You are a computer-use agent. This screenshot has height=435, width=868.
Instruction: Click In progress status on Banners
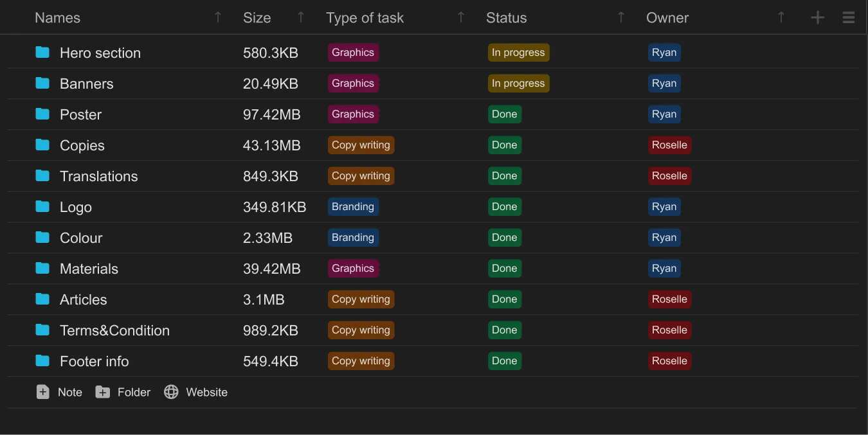(518, 84)
